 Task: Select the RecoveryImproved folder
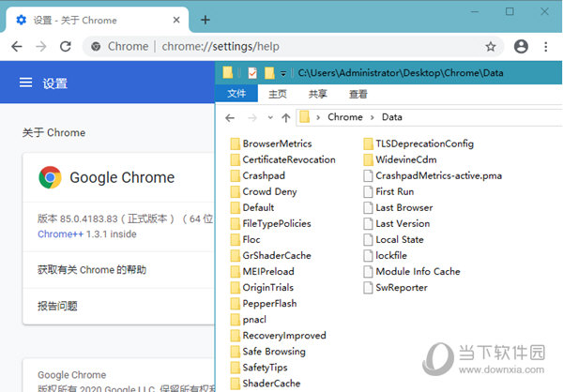click(x=279, y=336)
